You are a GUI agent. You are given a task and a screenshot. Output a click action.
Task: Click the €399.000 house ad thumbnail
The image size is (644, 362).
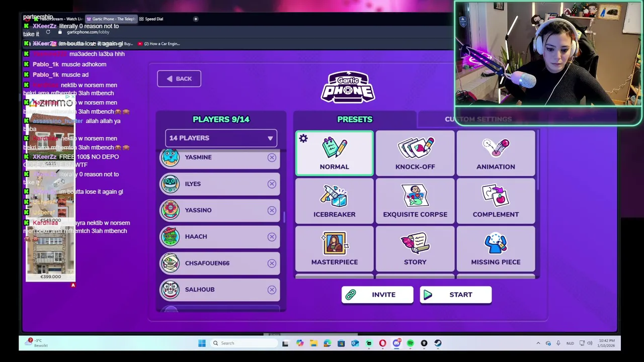(x=50, y=255)
